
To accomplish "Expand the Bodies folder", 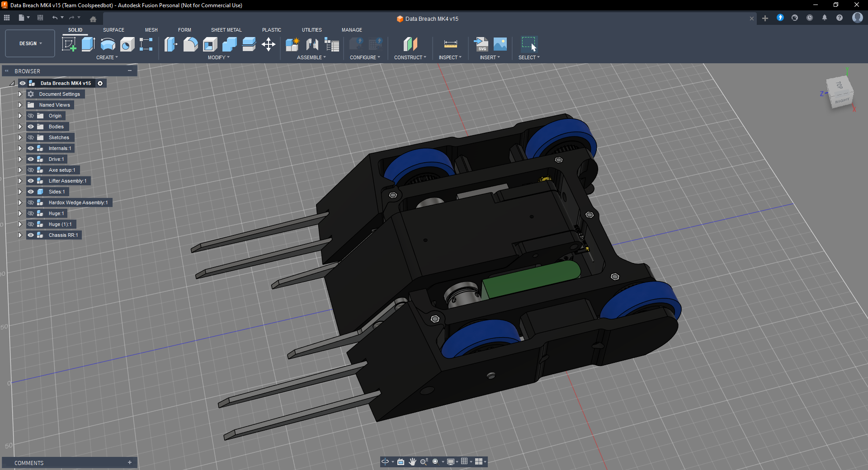I will point(20,127).
